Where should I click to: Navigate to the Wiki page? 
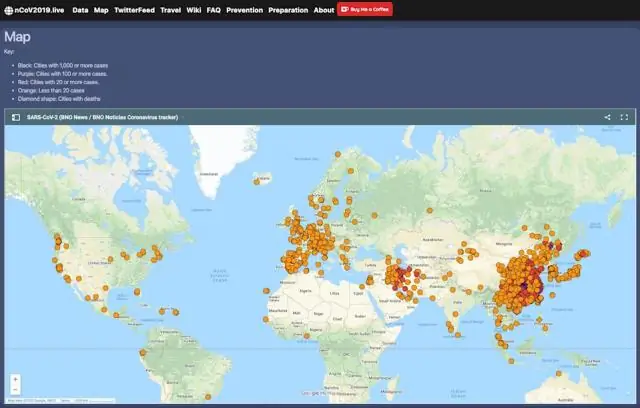[x=194, y=10]
